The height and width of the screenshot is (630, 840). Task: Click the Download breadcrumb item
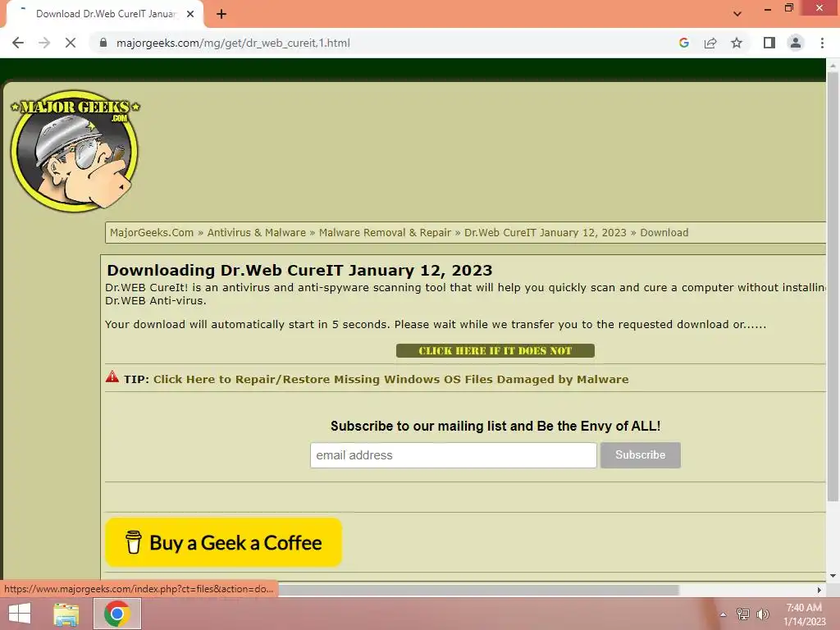[x=664, y=232]
